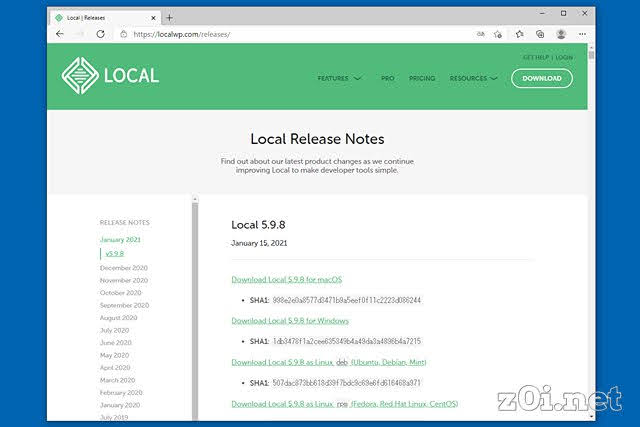This screenshot has width=640, height=427.
Task: Add this page to favorites star icon
Action: click(x=498, y=34)
